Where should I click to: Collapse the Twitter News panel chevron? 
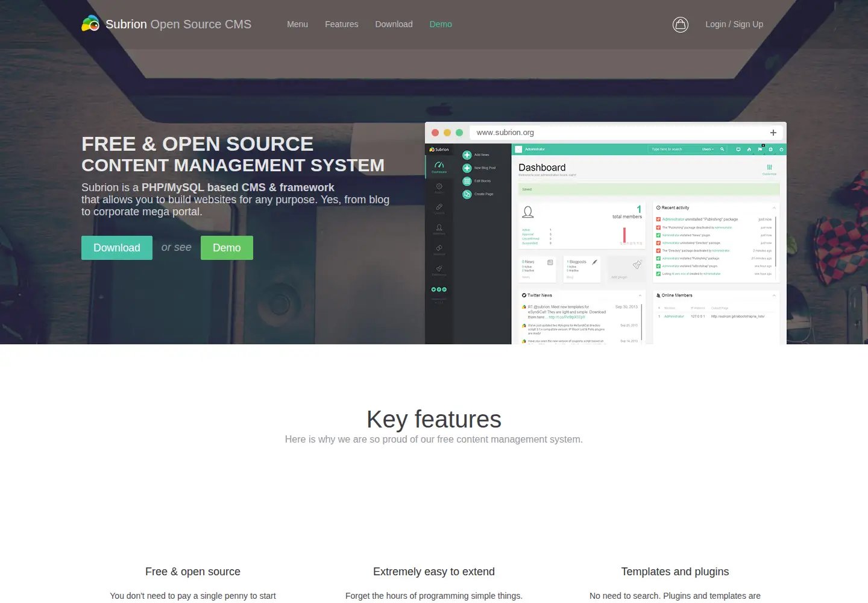tap(640, 295)
